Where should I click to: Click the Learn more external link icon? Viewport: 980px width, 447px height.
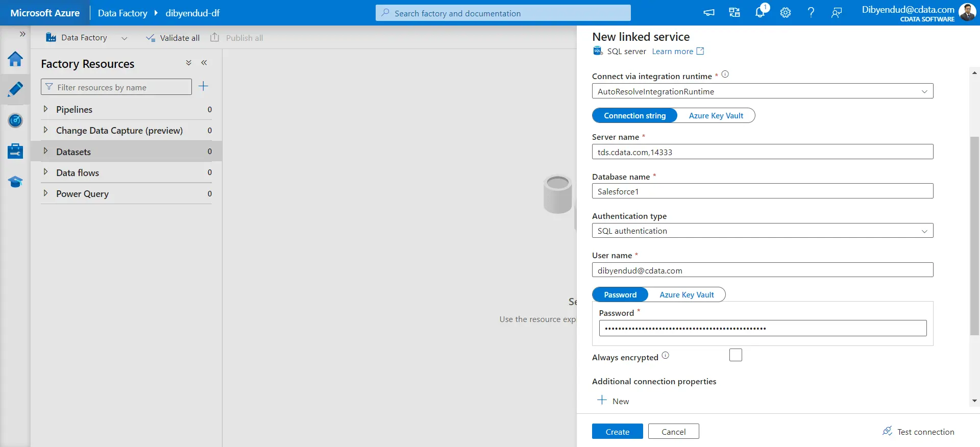[700, 51]
